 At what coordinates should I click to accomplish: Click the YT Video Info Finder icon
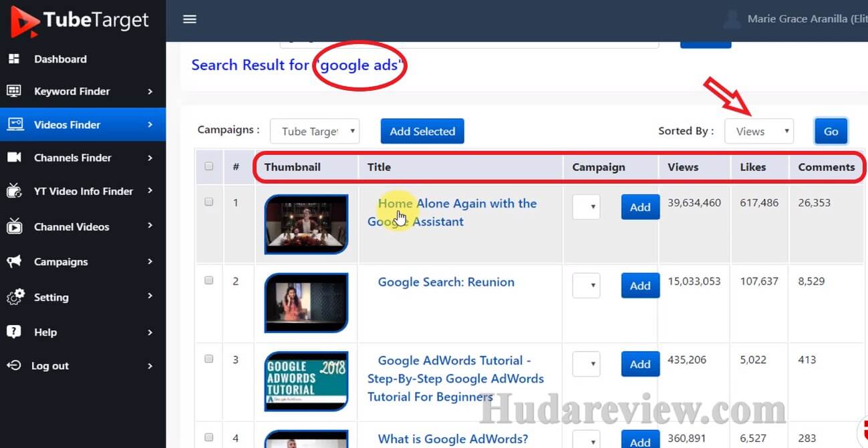coord(14,191)
